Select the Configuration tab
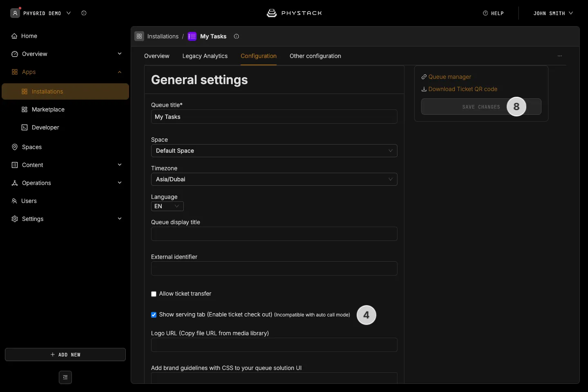 pyautogui.click(x=258, y=56)
